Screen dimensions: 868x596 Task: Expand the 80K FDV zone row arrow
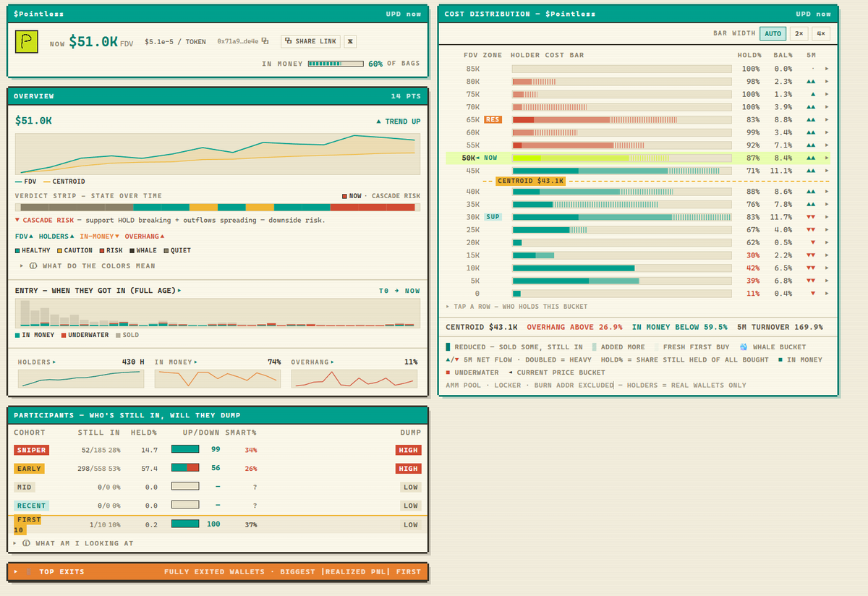pos(827,82)
